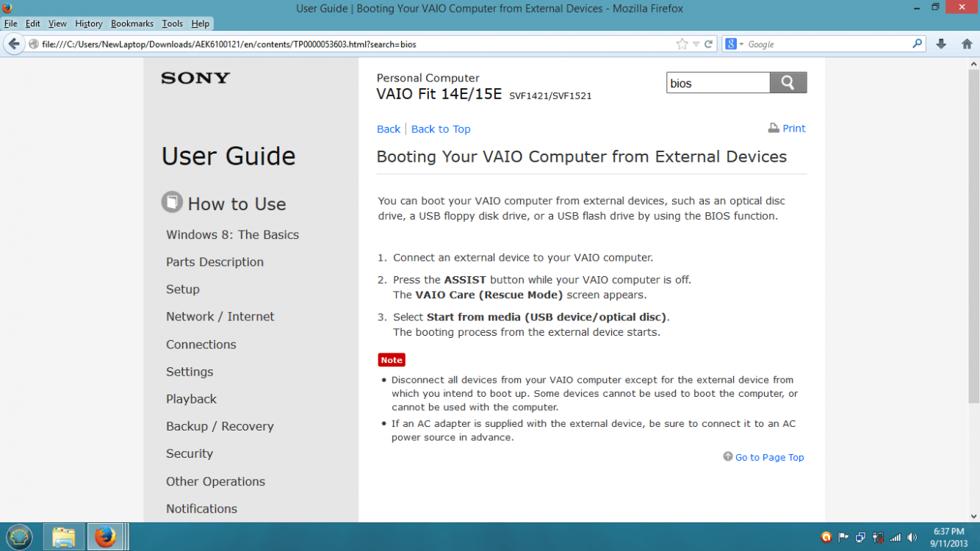Click the magnifier button next to bios field

click(x=788, y=83)
